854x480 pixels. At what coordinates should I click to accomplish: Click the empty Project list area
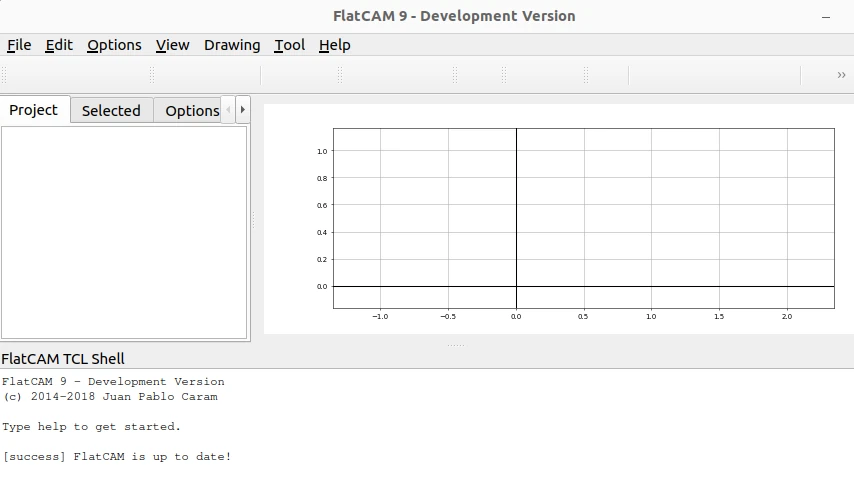[124, 233]
